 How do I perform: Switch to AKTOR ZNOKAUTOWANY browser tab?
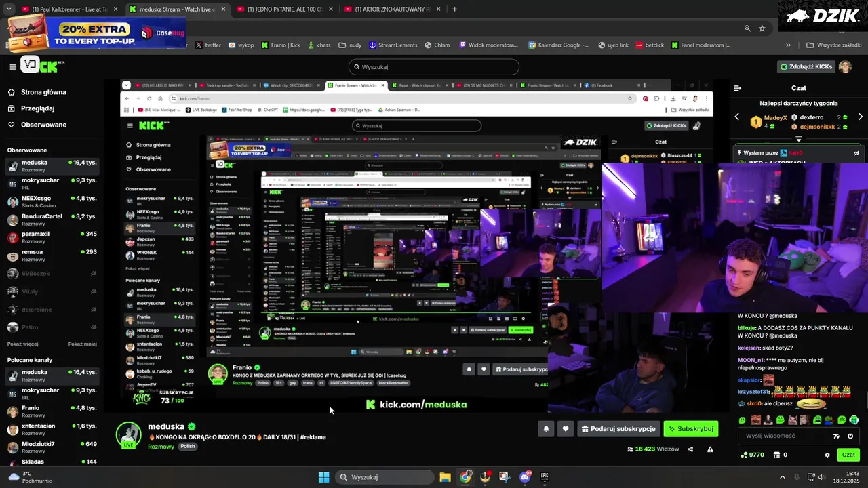click(392, 9)
